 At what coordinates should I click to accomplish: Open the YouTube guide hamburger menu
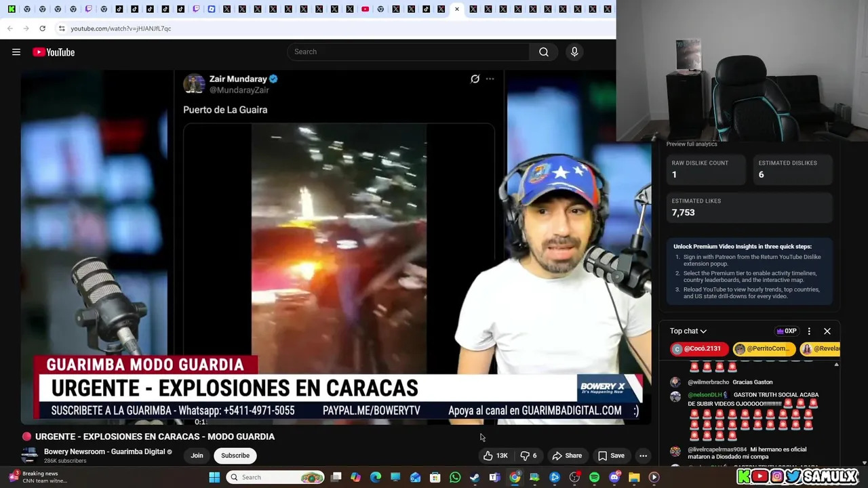pyautogui.click(x=16, y=52)
